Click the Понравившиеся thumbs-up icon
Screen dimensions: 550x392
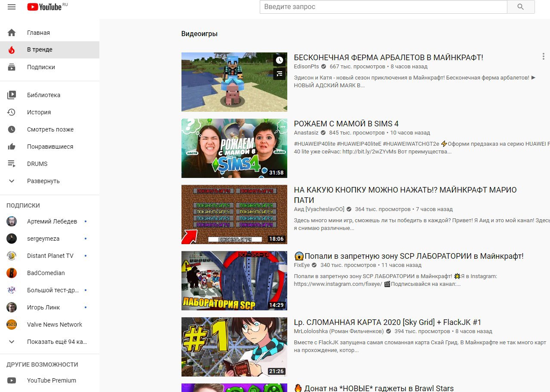click(x=12, y=147)
